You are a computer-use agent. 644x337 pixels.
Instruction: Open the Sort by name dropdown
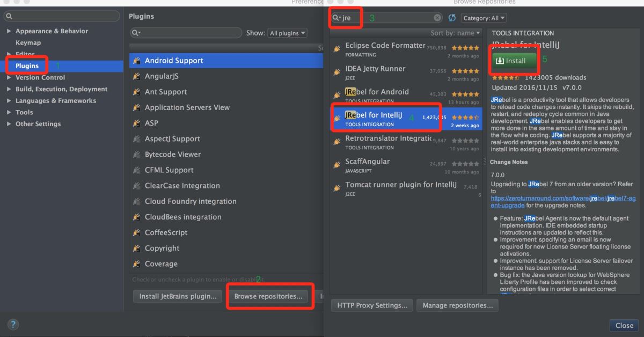(x=456, y=33)
